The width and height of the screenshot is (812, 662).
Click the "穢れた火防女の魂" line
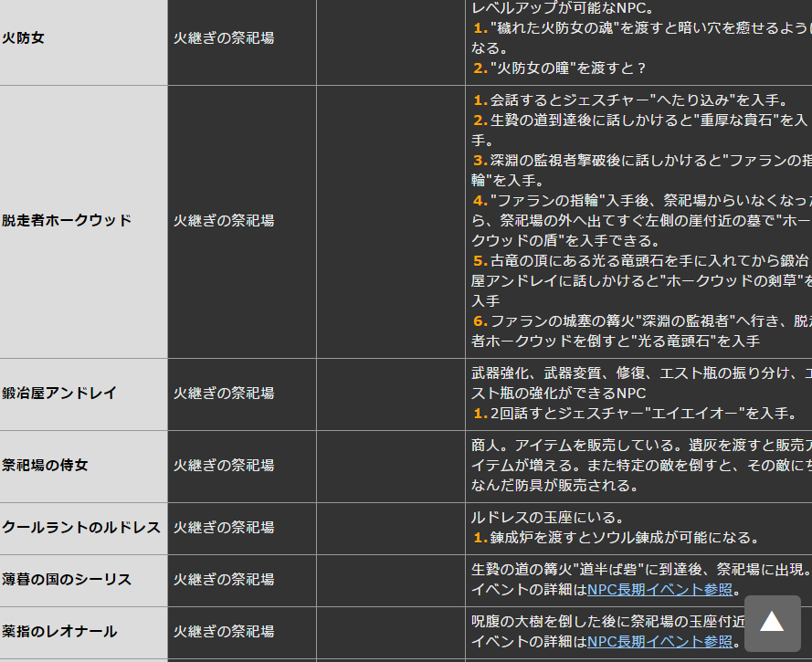pyautogui.click(x=641, y=38)
